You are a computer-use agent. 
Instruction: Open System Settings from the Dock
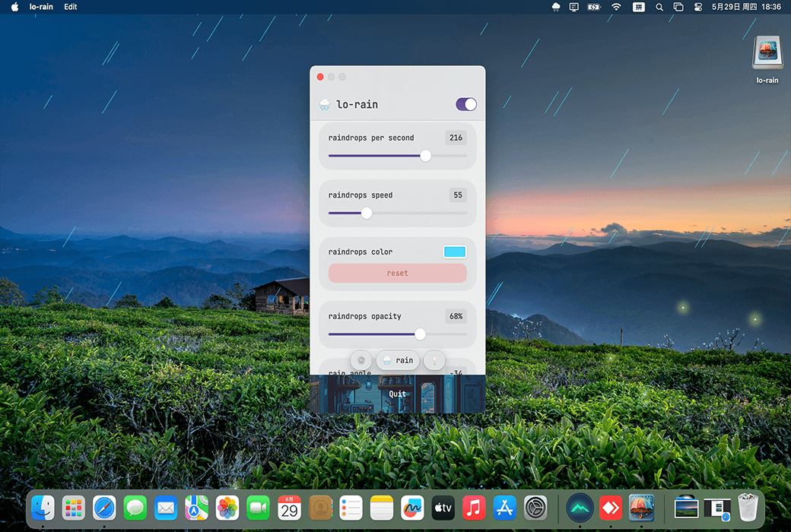[x=535, y=508]
